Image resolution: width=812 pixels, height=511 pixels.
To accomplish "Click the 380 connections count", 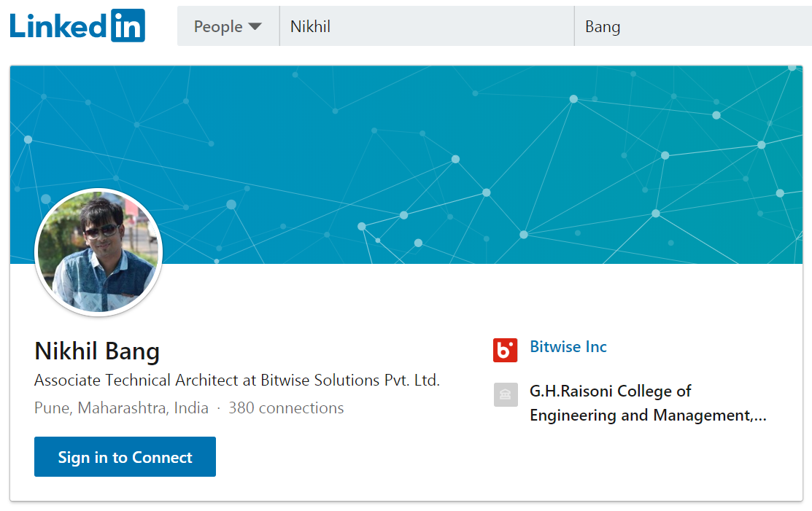I will [287, 407].
